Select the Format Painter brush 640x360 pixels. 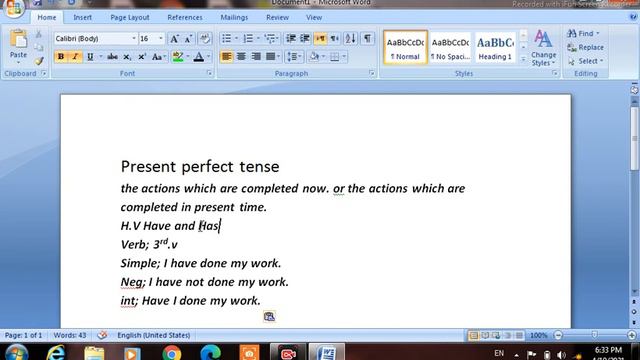[x=39, y=61]
